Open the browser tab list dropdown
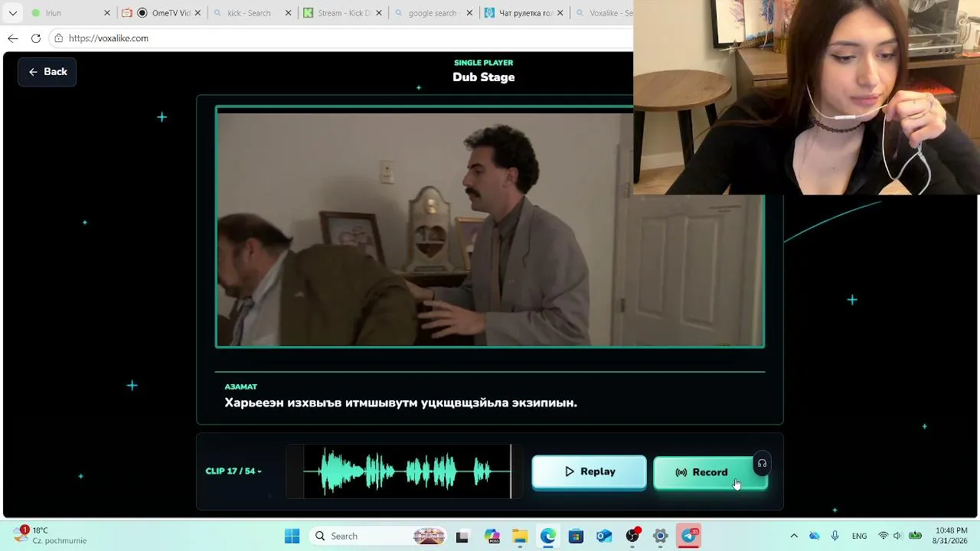The height and width of the screenshot is (551, 980). point(13,13)
